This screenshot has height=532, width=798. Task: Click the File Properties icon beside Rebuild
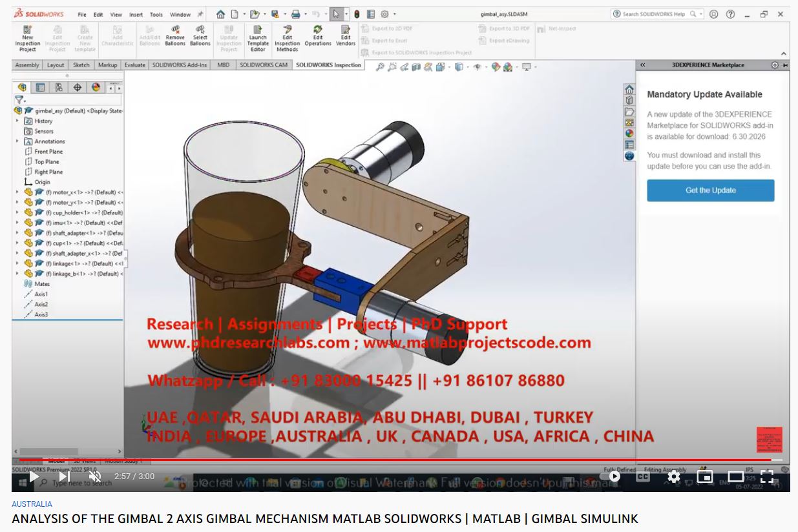pos(370,14)
